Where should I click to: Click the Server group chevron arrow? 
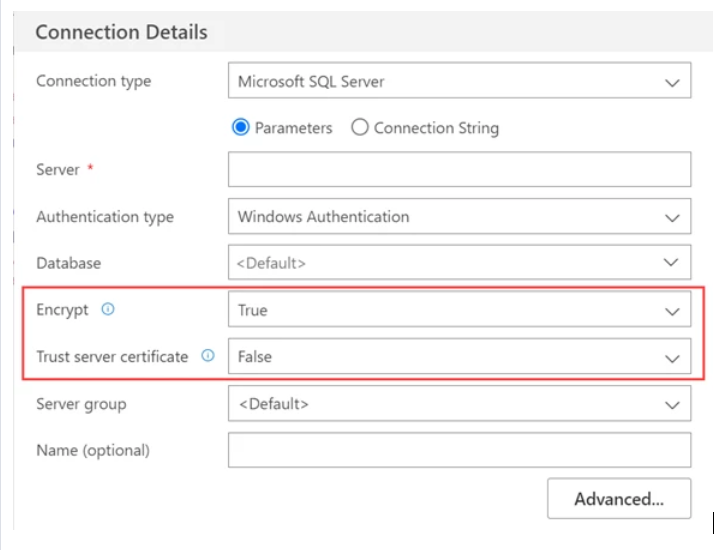click(672, 404)
